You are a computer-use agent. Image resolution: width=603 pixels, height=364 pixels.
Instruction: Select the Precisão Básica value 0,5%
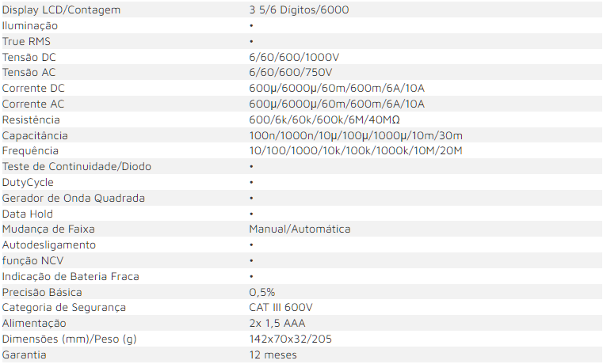262,292
